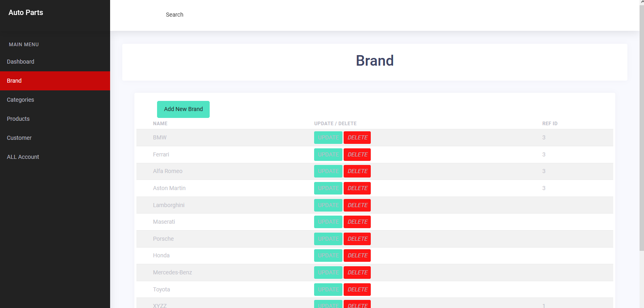
Task: Delete the Aston Martin brand
Action: pyautogui.click(x=357, y=188)
